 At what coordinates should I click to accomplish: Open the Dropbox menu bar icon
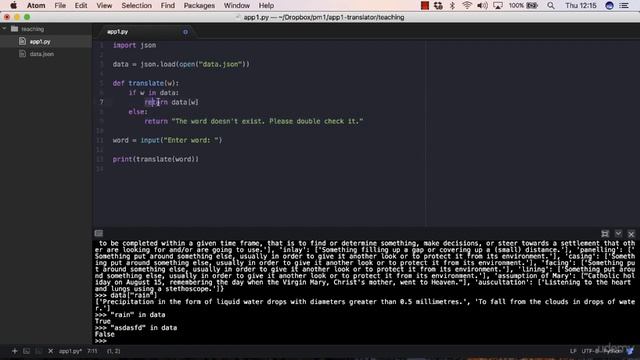coord(438,6)
